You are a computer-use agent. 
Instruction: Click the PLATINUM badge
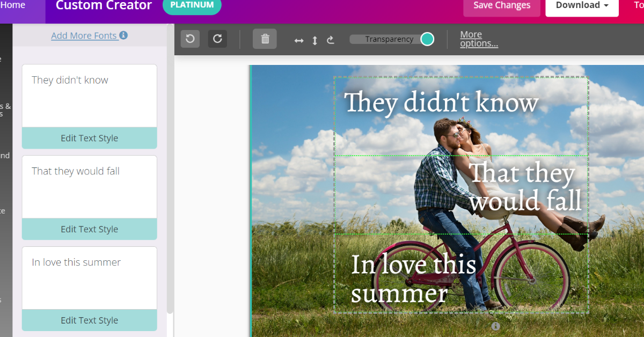point(192,5)
